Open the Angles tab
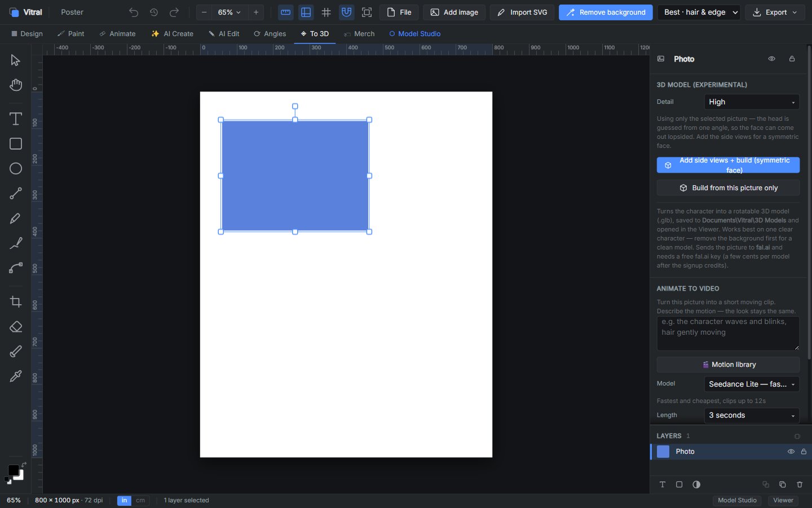The height and width of the screenshot is (508, 812). [270, 34]
